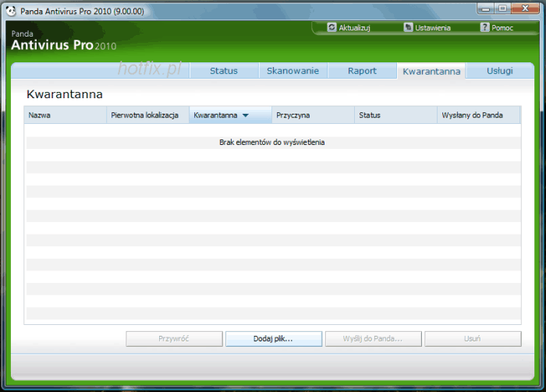Click the Usuń button

click(x=472, y=339)
